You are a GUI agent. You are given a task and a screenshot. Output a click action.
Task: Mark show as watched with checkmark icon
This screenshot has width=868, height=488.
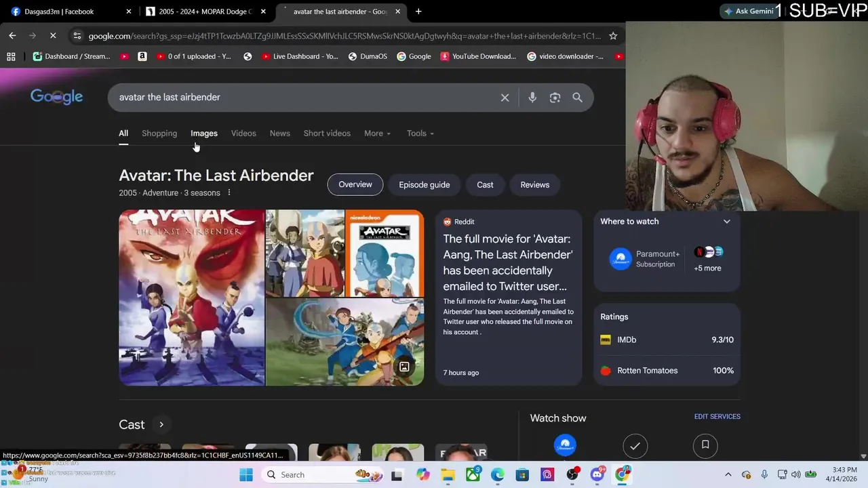[x=635, y=445]
